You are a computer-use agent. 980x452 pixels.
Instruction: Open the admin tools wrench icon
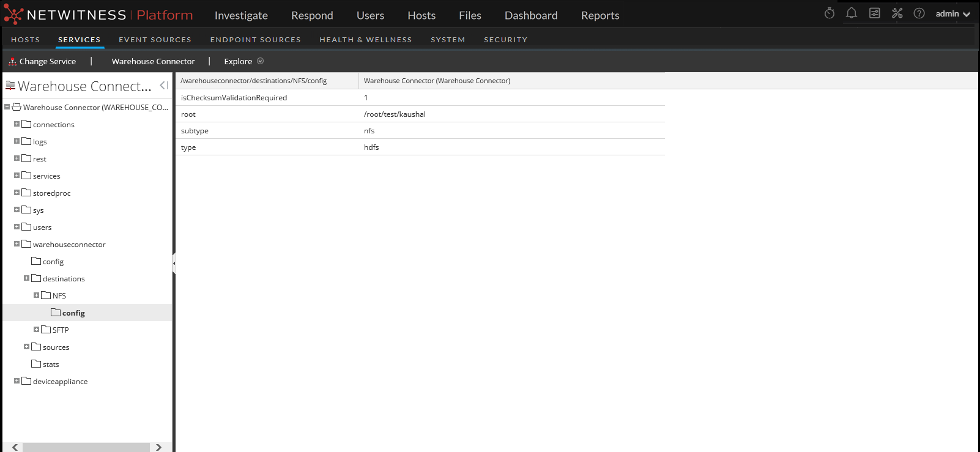point(897,13)
